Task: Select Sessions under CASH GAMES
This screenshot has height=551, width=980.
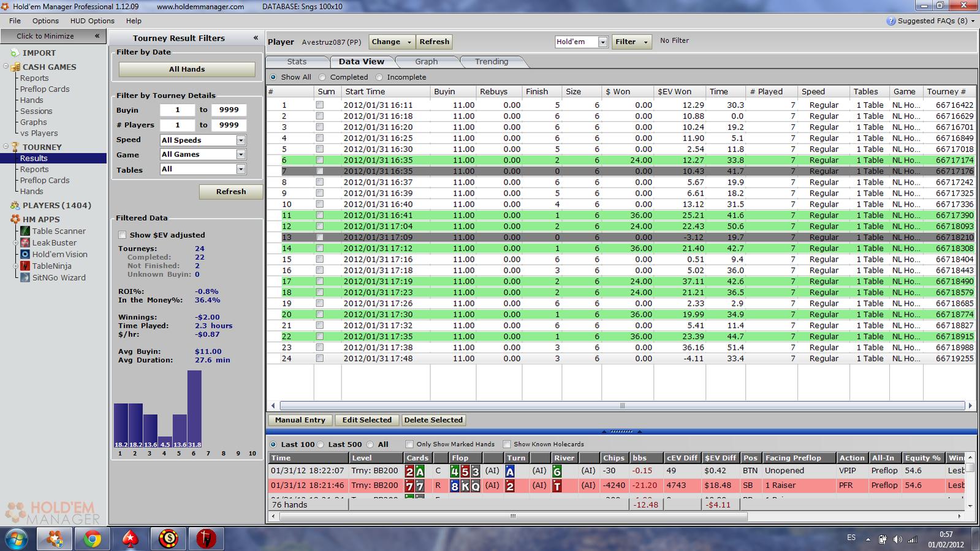Action: point(36,111)
